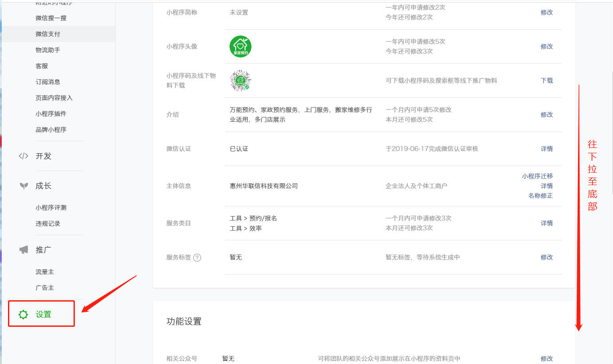The image size is (613, 364).
Task: Click the 成长 leaf icon
Action: tap(24, 186)
